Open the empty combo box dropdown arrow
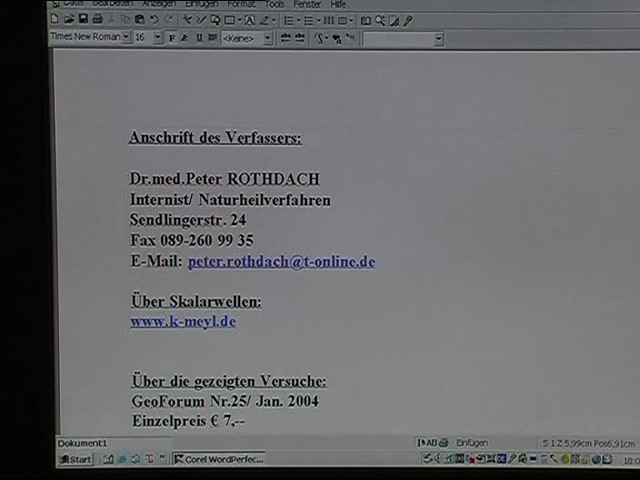The width and height of the screenshot is (640, 480). coord(439,40)
